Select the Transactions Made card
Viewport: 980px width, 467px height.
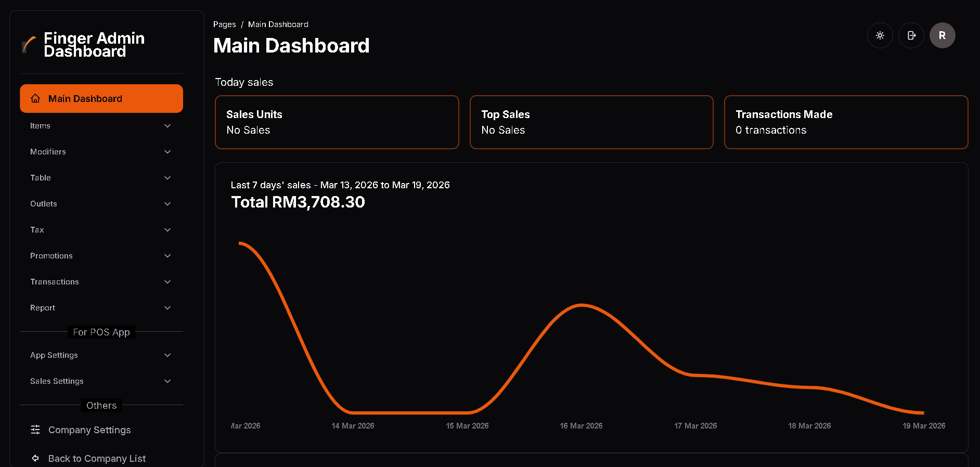pos(845,122)
